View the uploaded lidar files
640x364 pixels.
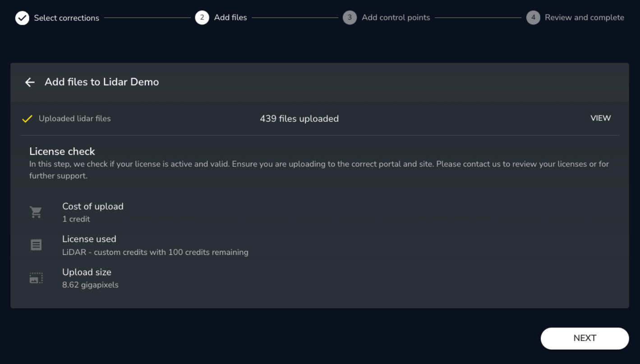point(601,118)
